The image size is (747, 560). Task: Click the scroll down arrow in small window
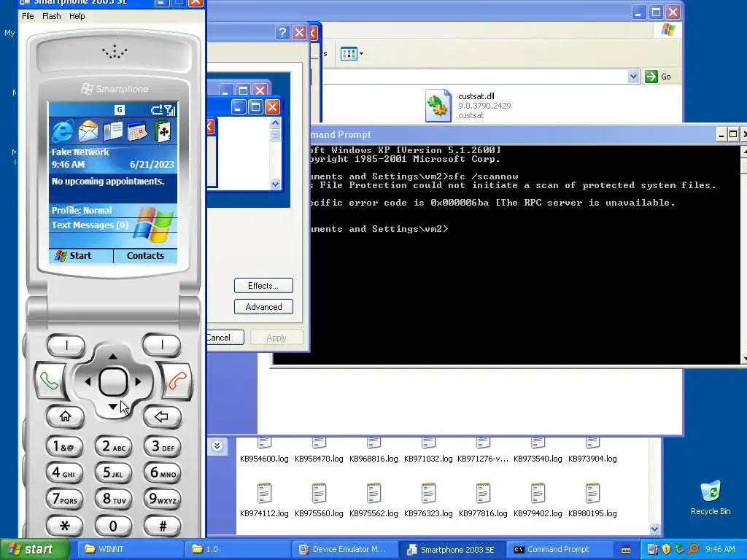(275, 184)
